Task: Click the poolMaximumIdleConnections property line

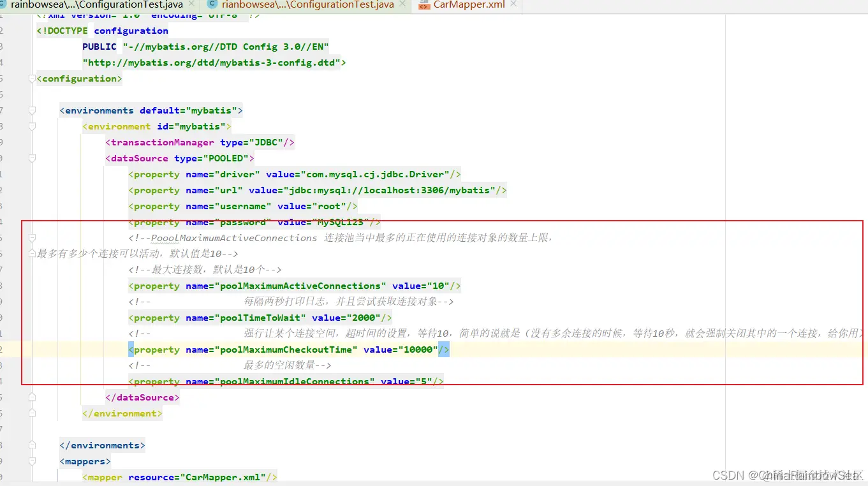Action: pos(286,381)
